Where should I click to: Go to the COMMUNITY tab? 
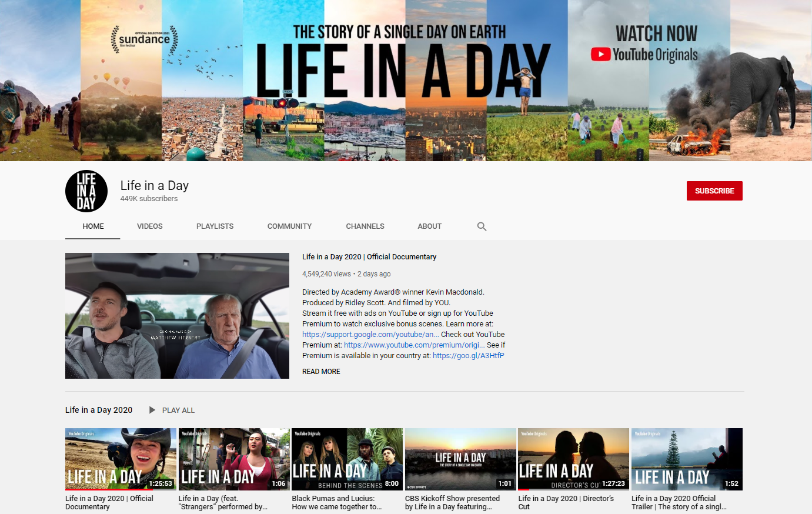click(x=289, y=226)
